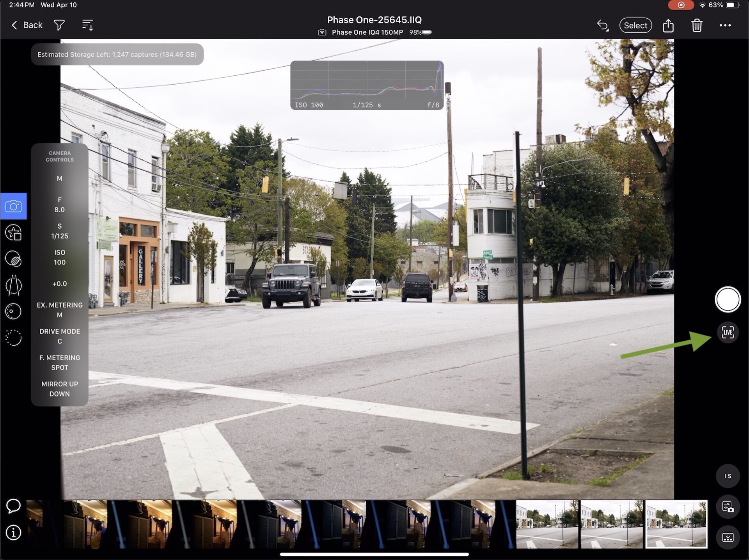Viewport: 749px width, 560px height.
Task: Change aperture F 8.0 value
Action: pos(59,204)
